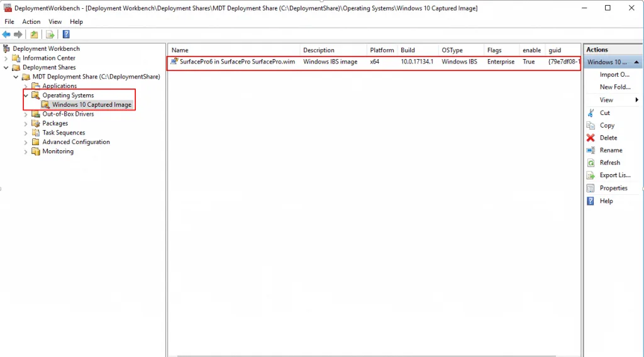The image size is (644, 357).
Task: Click the Operating Systems folder icon
Action: pos(36,95)
